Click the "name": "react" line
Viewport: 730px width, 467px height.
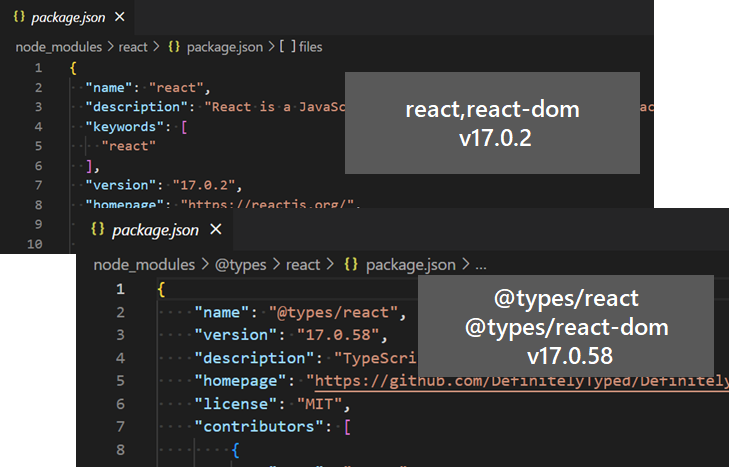click(148, 88)
